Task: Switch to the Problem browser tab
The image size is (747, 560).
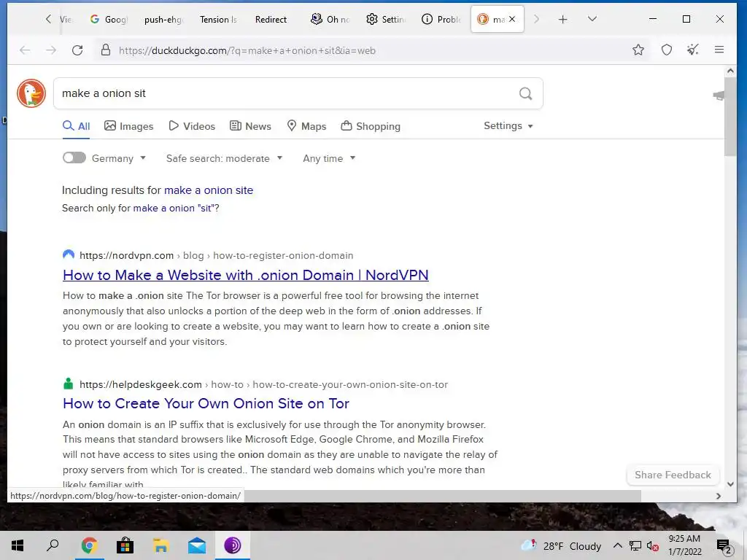Action: [x=441, y=19]
